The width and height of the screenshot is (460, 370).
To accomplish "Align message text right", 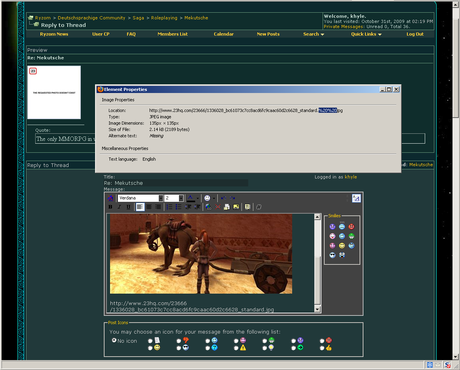I will (x=158, y=207).
